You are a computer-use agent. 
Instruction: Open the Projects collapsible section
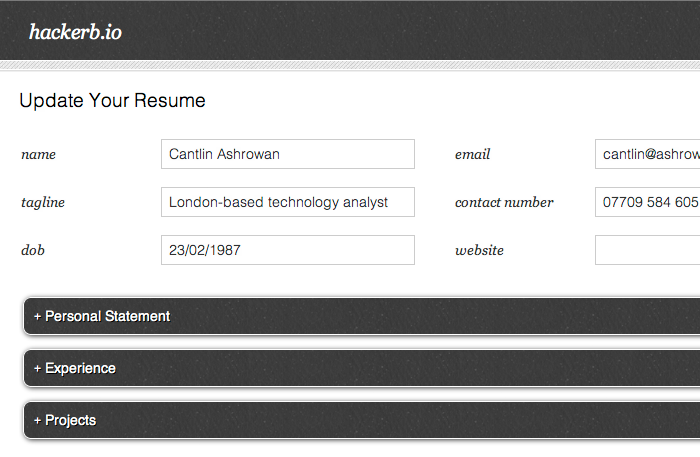point(362,420)
